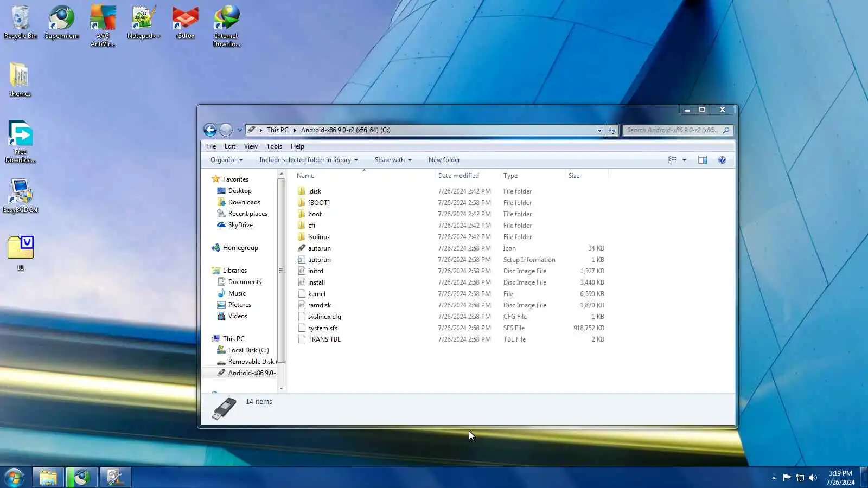Click the change view icon

(673, 160)
